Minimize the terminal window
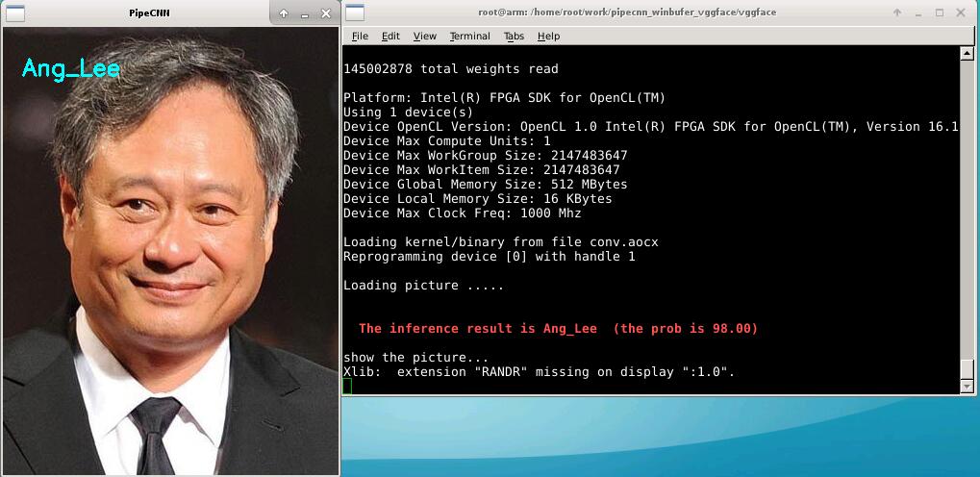Screen dimensions: 980x477 (918, 13)
